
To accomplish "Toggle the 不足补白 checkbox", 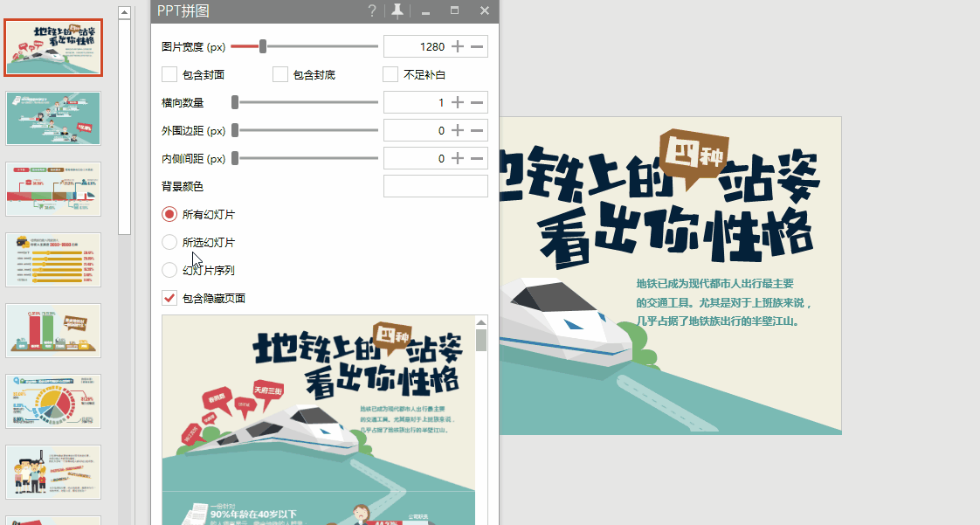I will pyautogui.click(x=390, y=74).
